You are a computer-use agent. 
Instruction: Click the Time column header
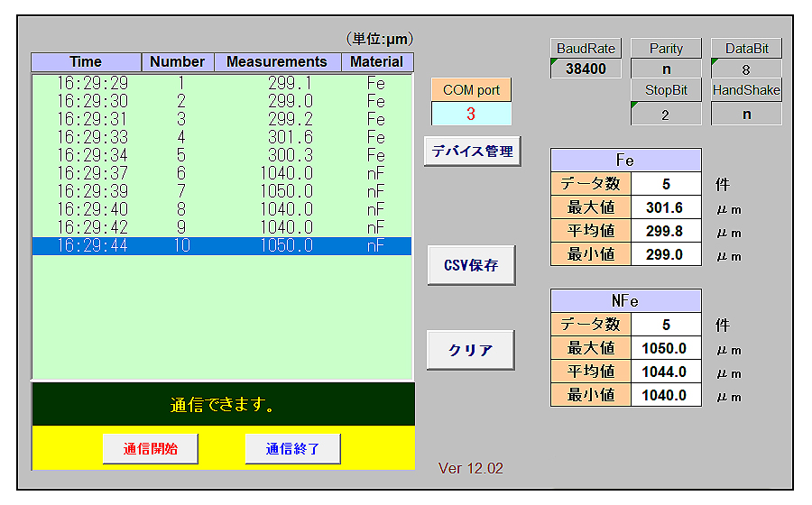[86, 62]
